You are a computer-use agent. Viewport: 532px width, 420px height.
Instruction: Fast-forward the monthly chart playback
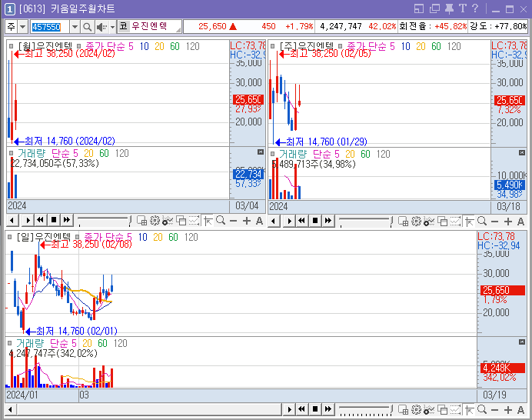(67, 220)
